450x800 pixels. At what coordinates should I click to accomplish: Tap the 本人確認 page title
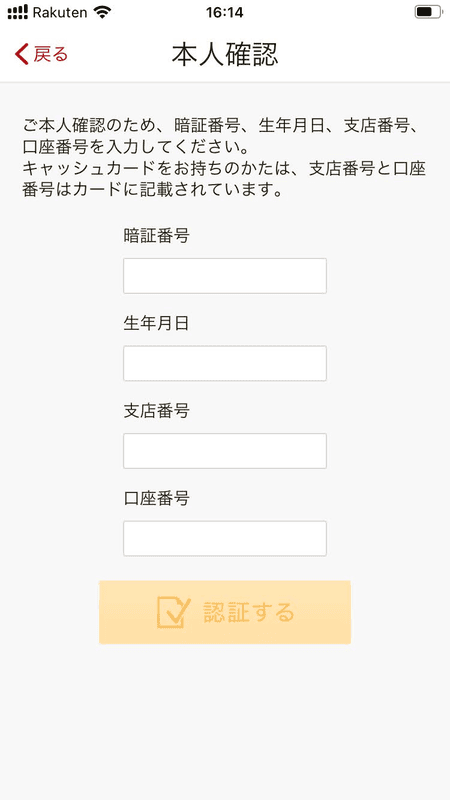(x=225, y=54)
